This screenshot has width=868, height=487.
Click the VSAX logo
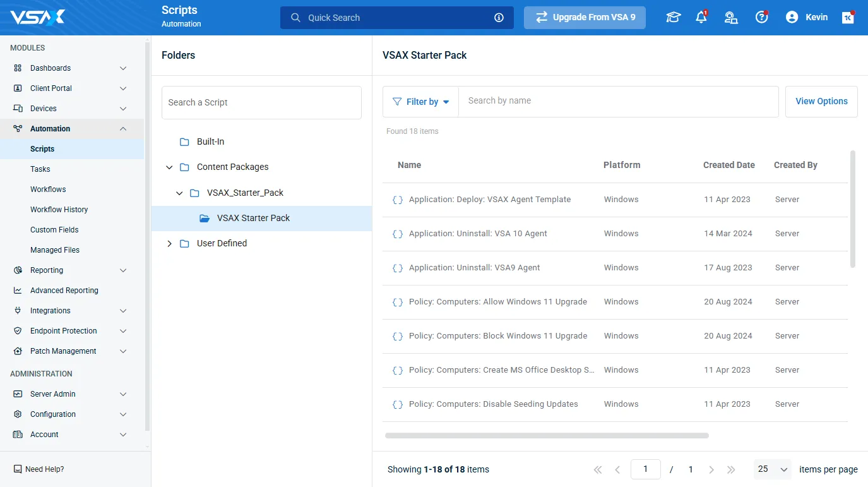pyautogui.click(x=37, y=17)
